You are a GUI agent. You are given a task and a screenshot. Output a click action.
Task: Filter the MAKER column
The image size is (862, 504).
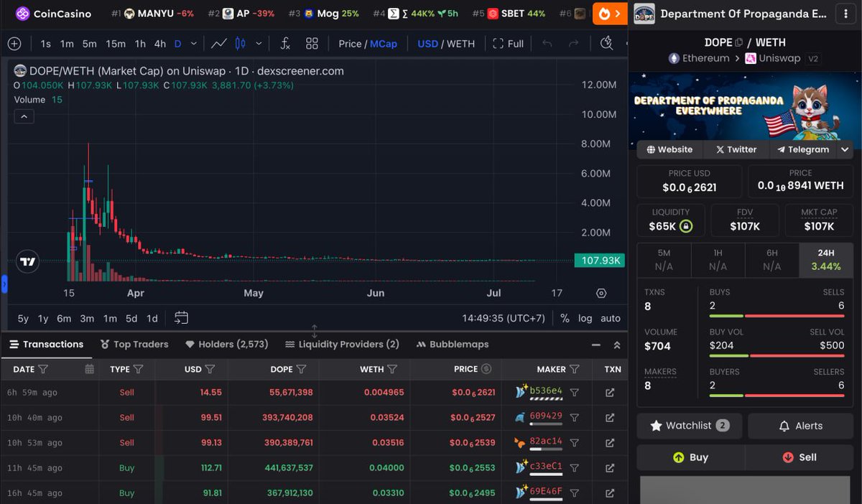pyautogui.click(x=575, y=369)
